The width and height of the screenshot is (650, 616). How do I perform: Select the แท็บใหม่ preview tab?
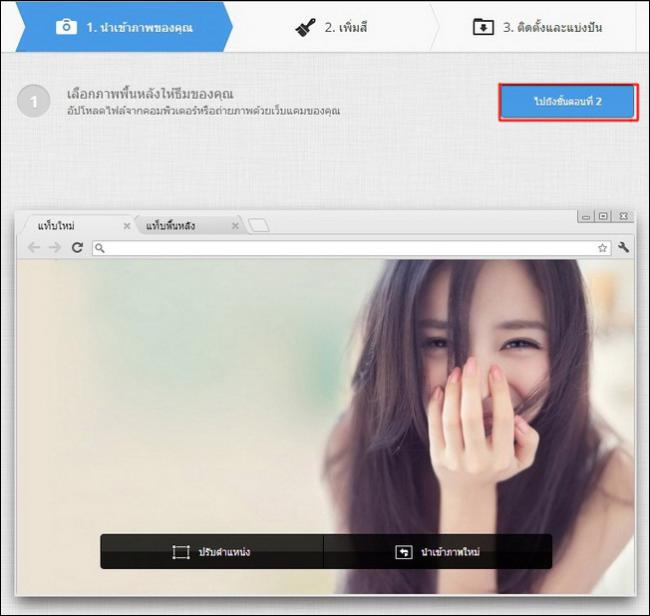pyautogui.click(x=78, y=226)
